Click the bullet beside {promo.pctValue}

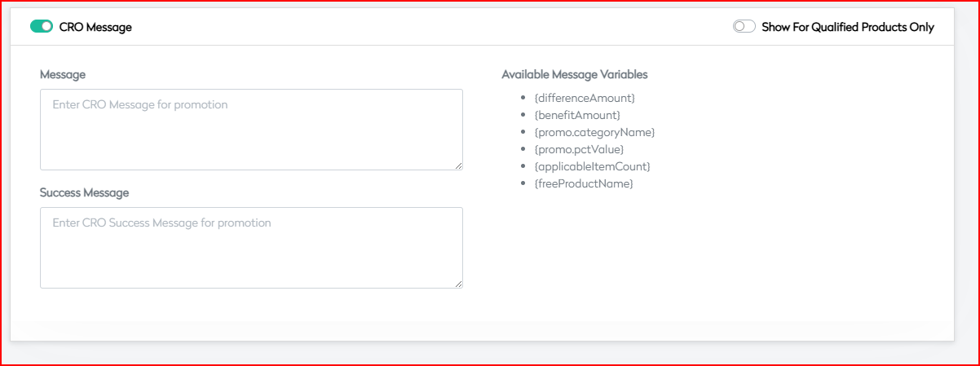pos(523,149)
